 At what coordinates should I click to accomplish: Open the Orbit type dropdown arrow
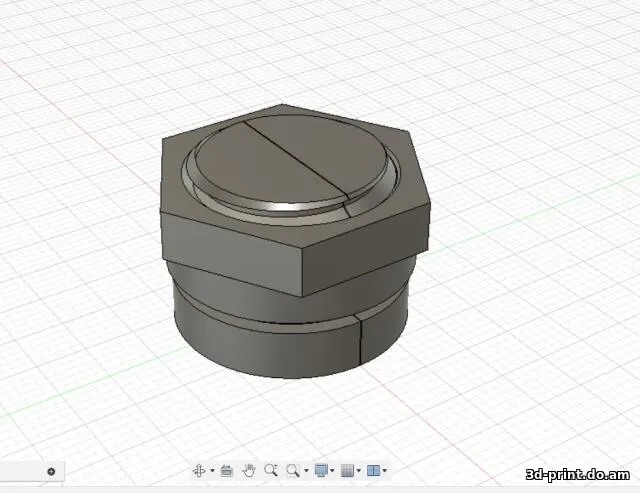point(212,471)
